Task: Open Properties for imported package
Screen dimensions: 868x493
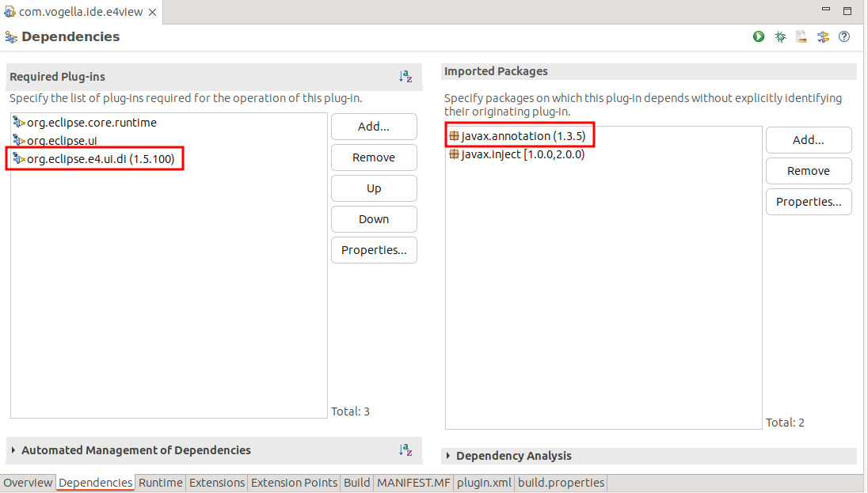Action: [x=809, y=202]
